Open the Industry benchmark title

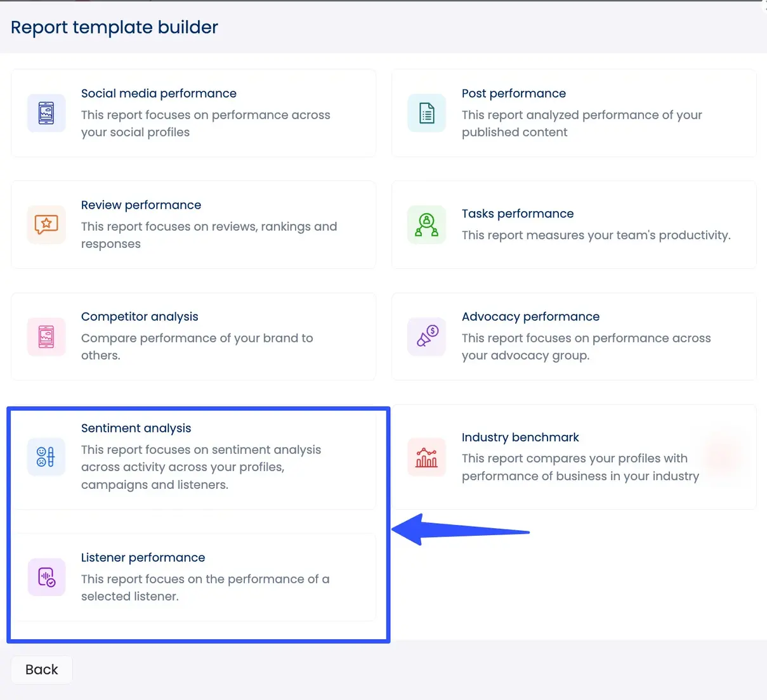(520, 437)
